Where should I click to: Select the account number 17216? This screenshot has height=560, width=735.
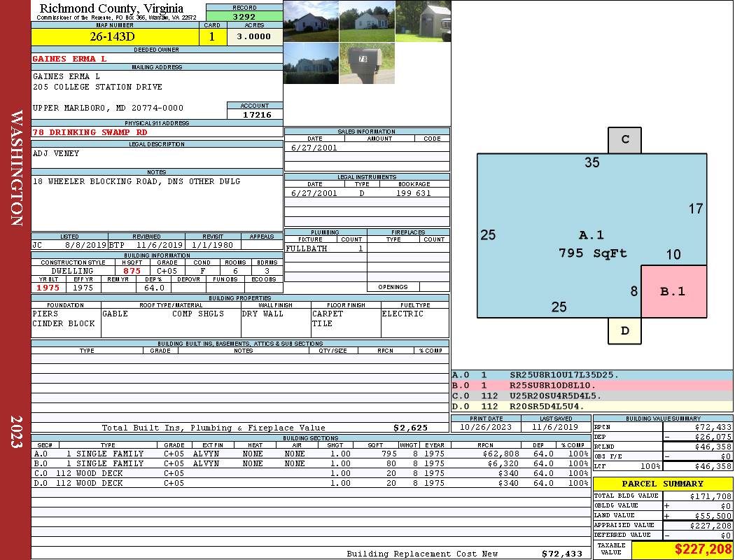[255, 114]
